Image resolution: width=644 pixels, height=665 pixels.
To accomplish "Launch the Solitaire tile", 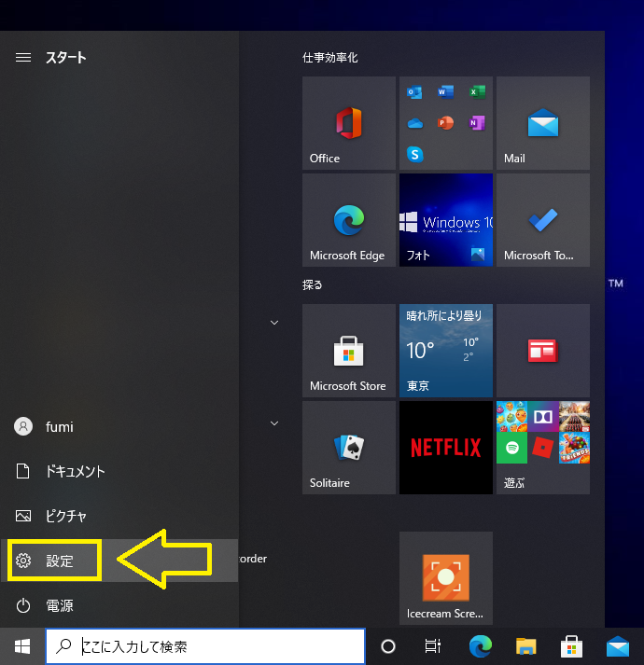I will coord(348,448).
